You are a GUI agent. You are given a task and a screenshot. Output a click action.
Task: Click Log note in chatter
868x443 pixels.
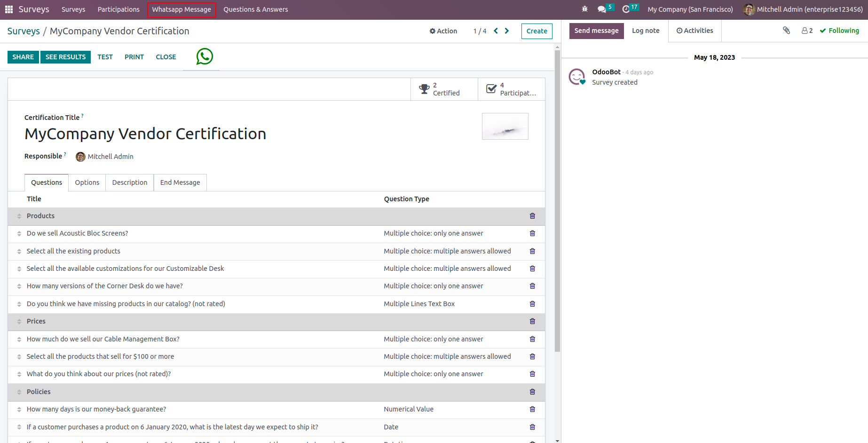646,31
